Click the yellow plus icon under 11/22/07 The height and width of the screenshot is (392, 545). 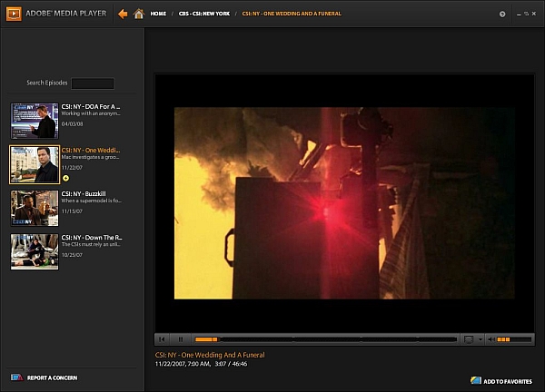click(65, 178)
